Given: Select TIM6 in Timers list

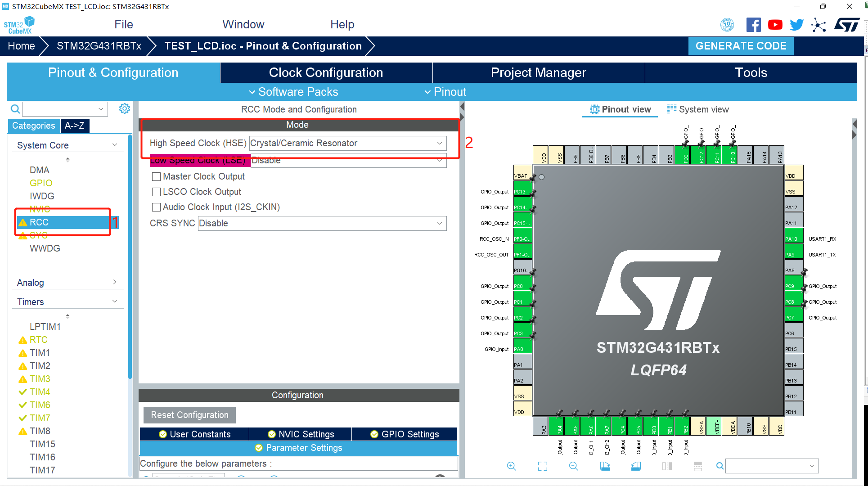Looking at the screenshot, I should tap(40, 405).
